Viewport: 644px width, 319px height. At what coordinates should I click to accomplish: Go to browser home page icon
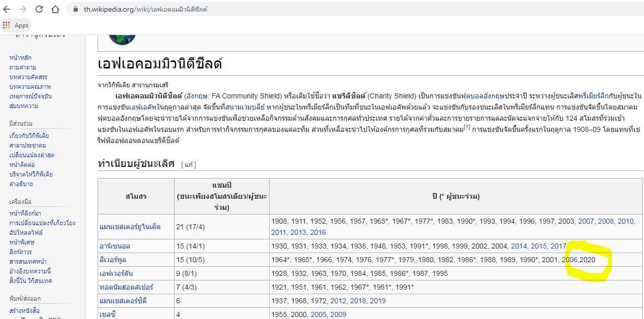pos(56,9)
